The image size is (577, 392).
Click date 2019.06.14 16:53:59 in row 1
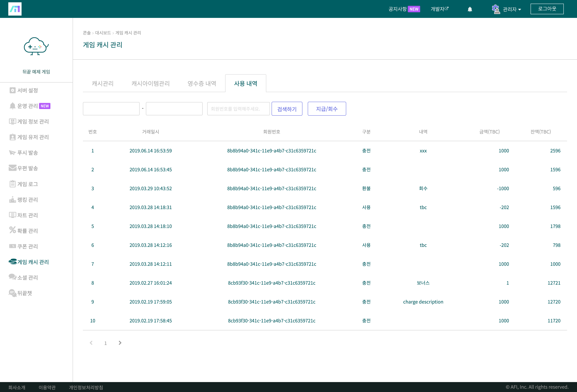151,151
